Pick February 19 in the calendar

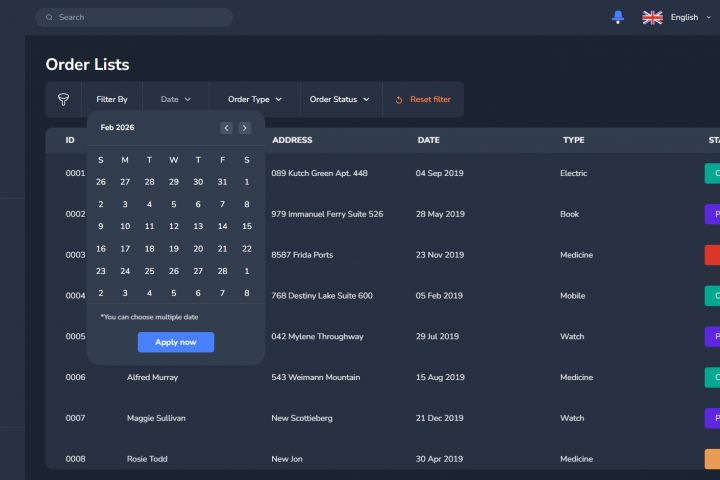point(174,248)
